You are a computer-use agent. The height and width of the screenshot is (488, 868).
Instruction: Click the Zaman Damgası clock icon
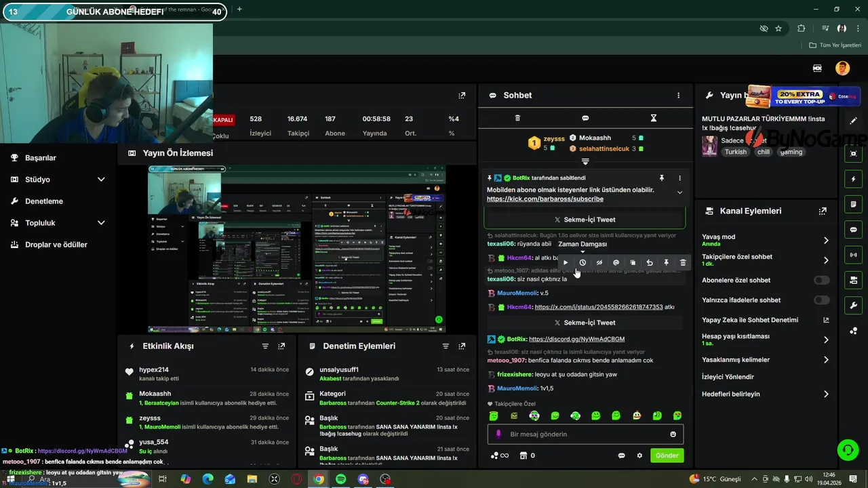point(583,263)
